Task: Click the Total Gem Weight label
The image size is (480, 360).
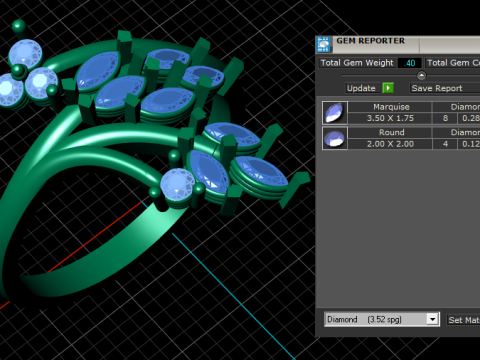Action: [357, 63]
